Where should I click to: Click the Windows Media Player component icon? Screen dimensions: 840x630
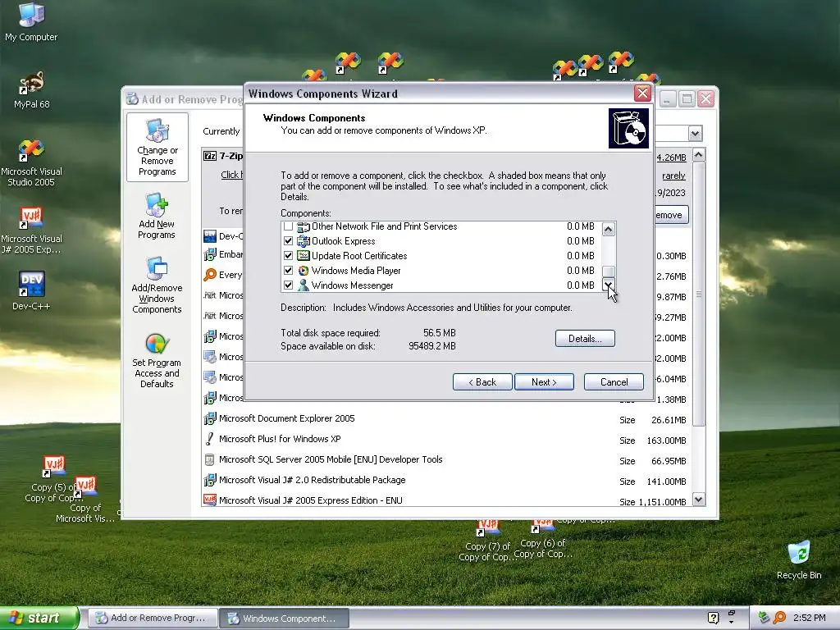point(304,271)
